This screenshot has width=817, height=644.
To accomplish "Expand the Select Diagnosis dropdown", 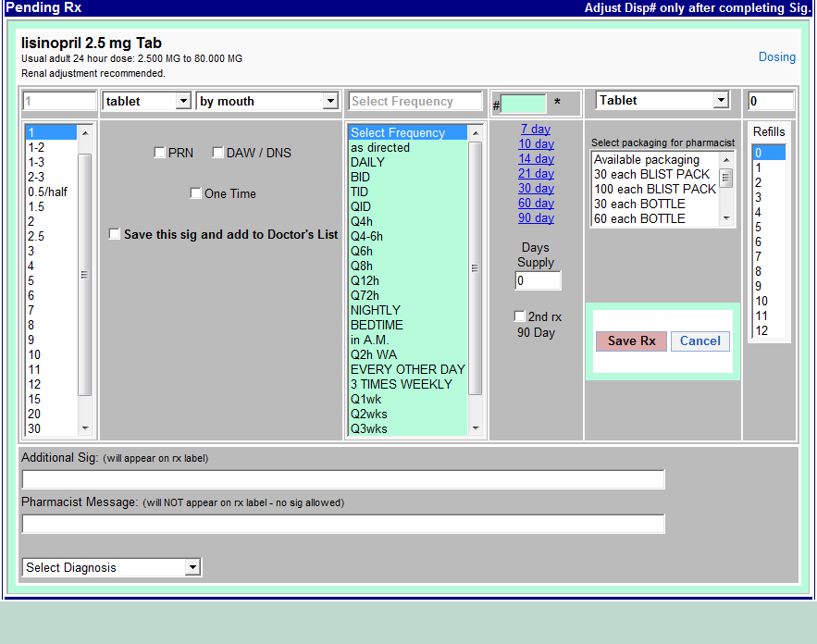I will pyautogui.click(x=112, y=567).
